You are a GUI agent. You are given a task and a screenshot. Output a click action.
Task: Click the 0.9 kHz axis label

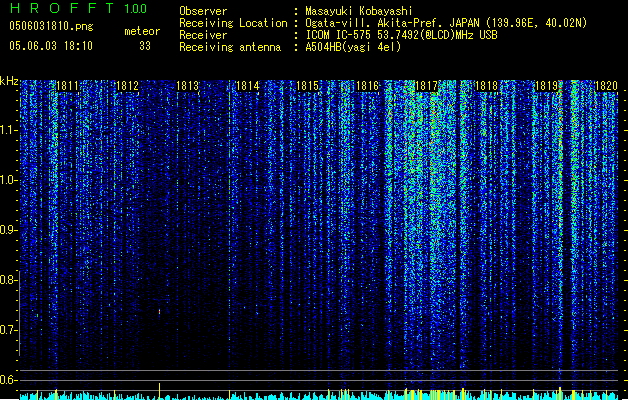click(x=8, y=230)
